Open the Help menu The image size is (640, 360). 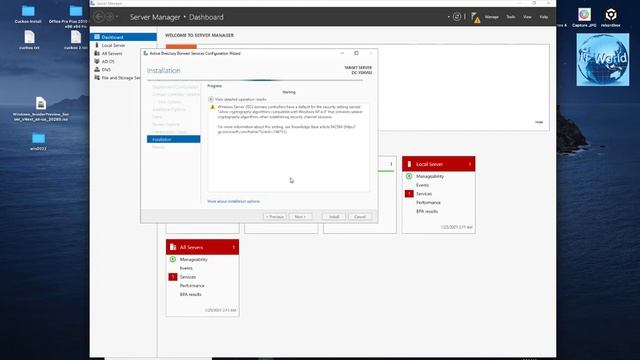click(544, 17)
